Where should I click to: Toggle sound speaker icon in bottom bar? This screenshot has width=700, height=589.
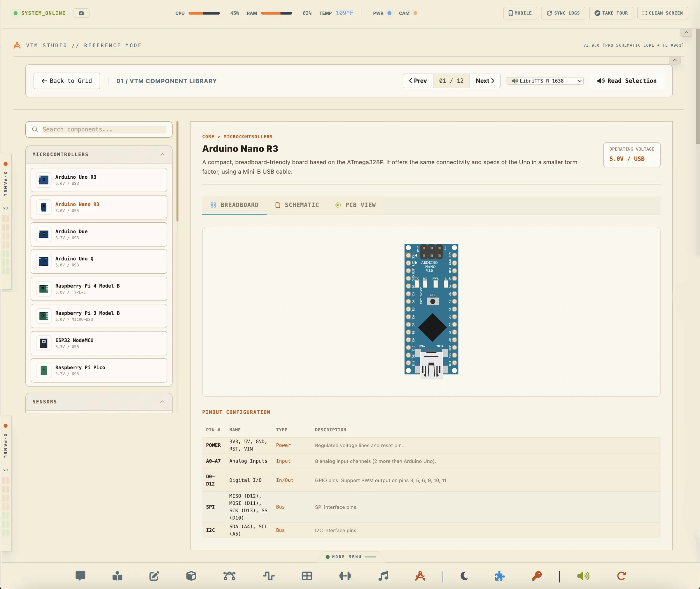tap(583, 576)
